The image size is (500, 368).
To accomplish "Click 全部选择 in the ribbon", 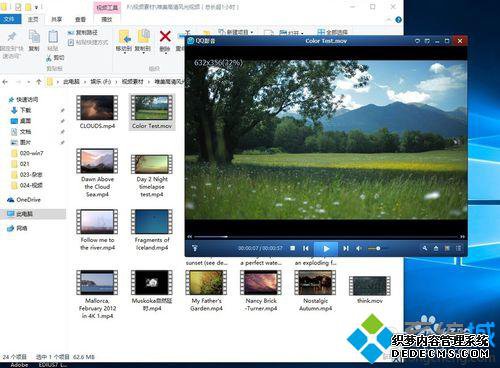I will point(333,32).
